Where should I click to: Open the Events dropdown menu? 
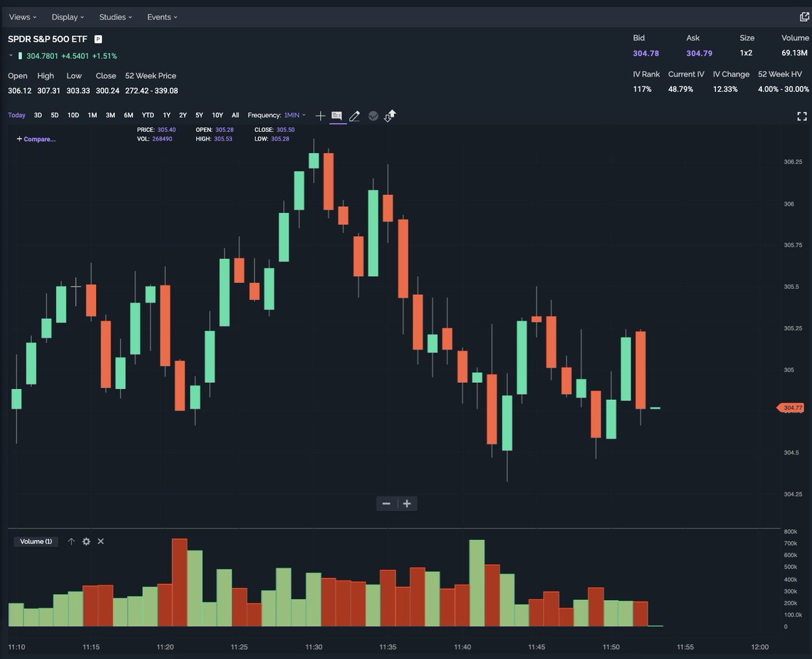[x=162, y=17]
